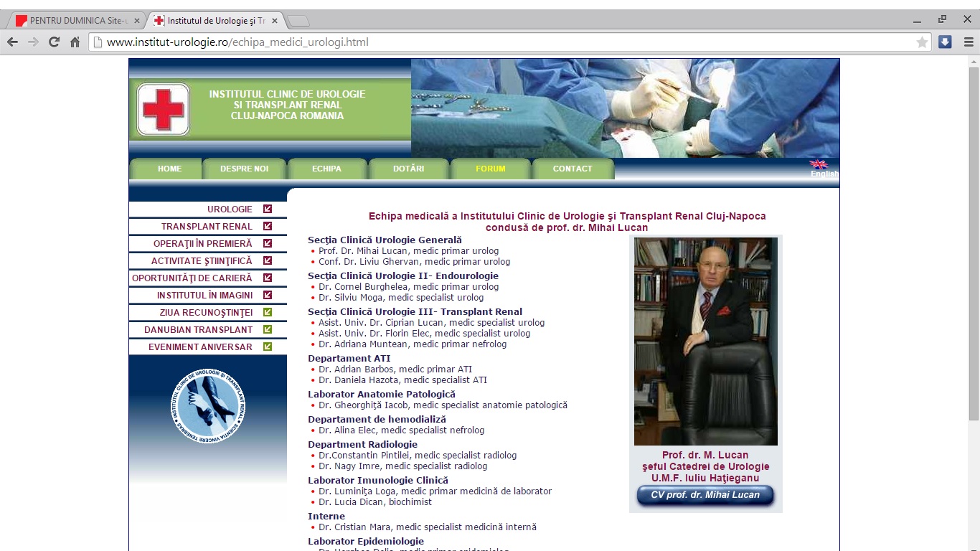This screenshot has height=551, width=980.
Task: Open the DOTĂRI navigation tab
Action: pyautogui.click(x=409, y=169)
